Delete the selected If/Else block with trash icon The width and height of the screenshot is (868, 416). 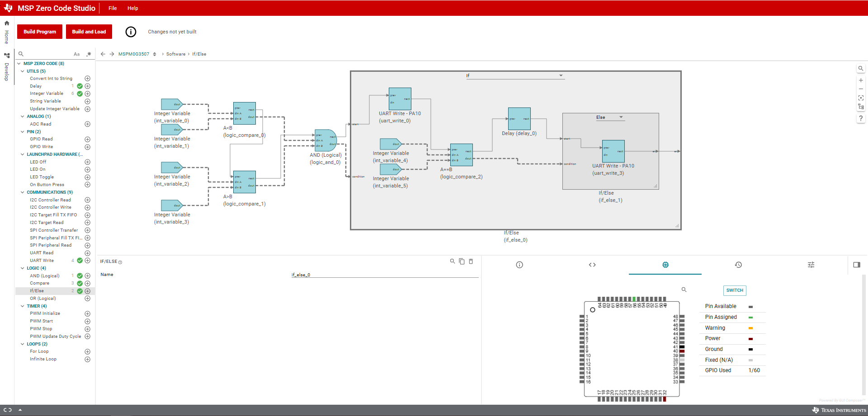tap(471, 262)
